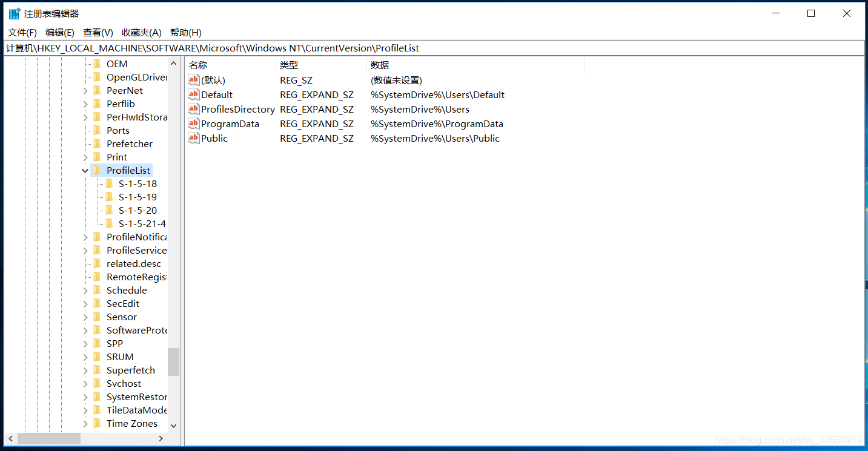Expand the PerHwIdStorage tree node
868x451 pixels.
(x=85, y=117)
